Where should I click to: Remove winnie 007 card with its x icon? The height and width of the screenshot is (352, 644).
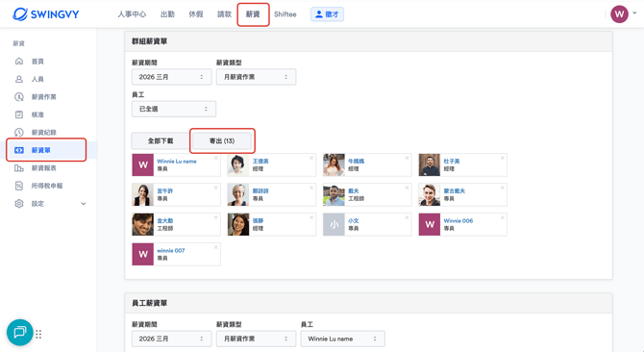click(215, 247)
